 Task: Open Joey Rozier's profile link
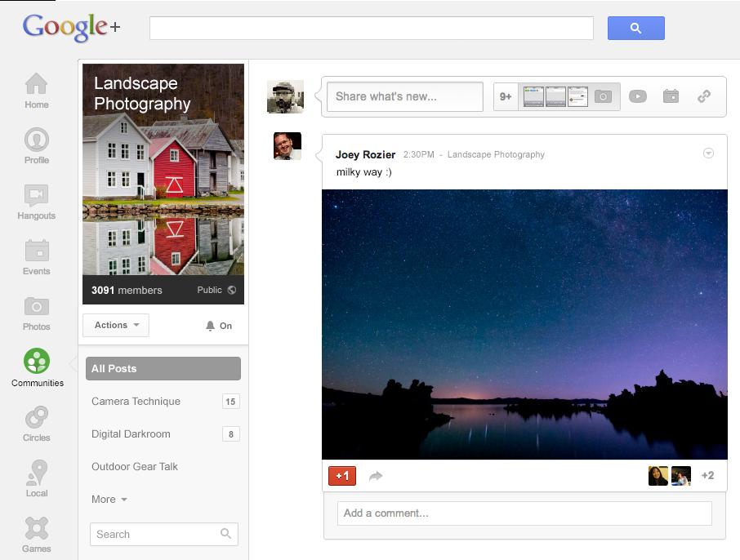[365, 154]
